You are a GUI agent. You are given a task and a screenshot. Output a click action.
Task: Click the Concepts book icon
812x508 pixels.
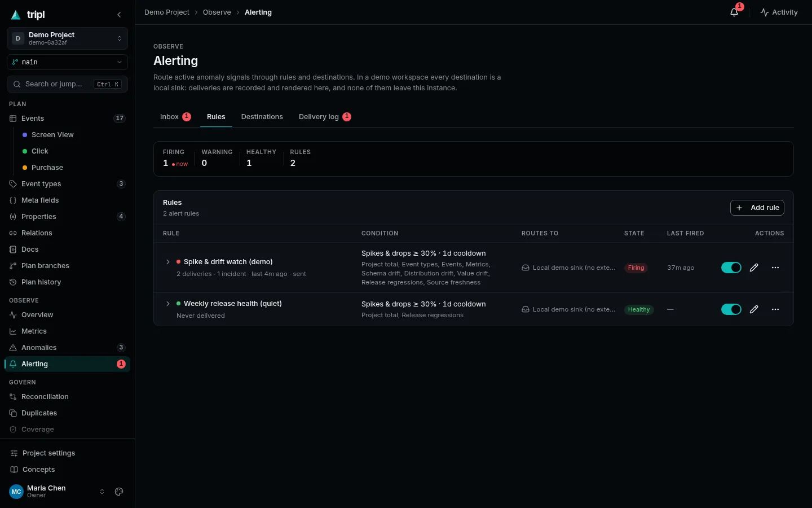14,470
